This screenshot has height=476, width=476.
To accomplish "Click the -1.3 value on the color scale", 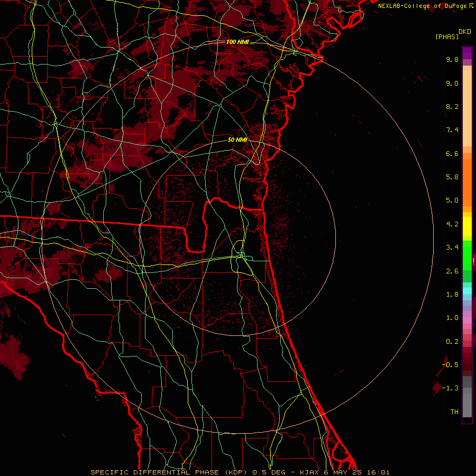I will coord(450,388).
